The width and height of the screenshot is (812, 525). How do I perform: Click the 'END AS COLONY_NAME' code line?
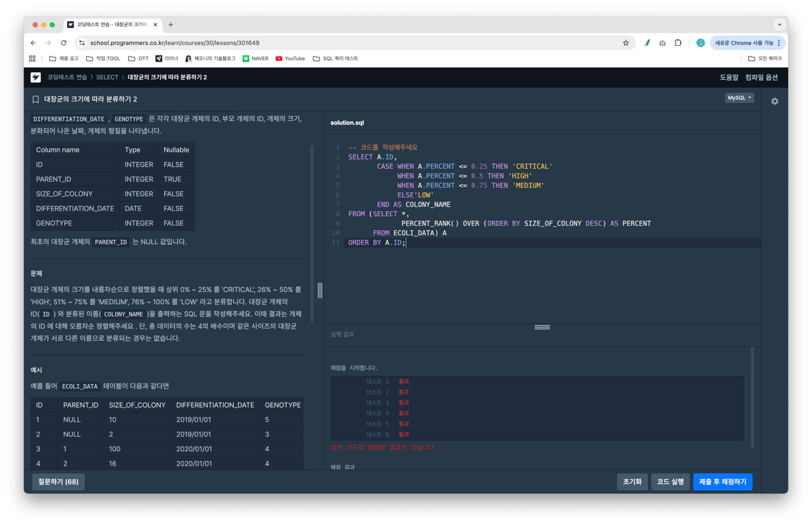coord(414,204)
